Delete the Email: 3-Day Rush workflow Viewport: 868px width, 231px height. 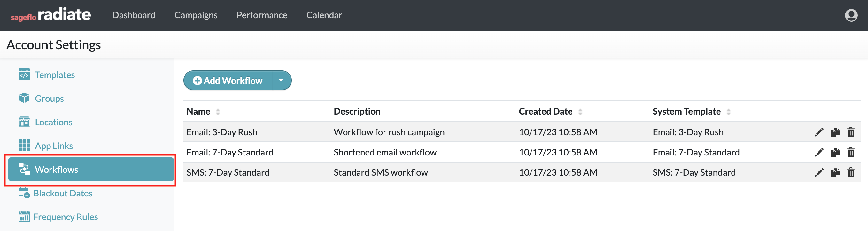pos(850,132)
